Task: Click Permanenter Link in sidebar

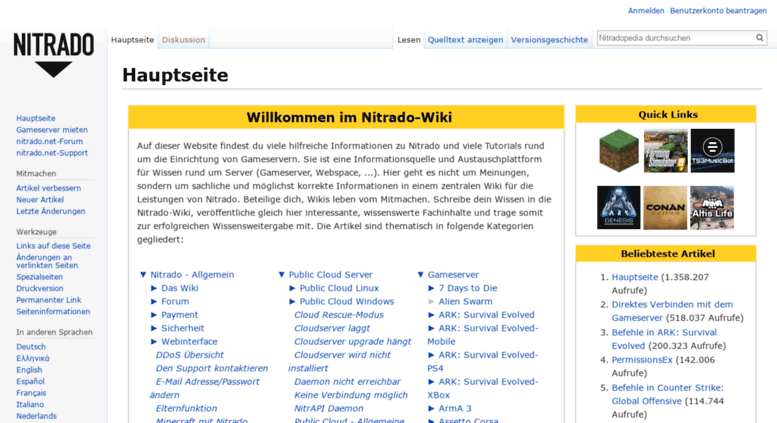Action: point(49,300)
